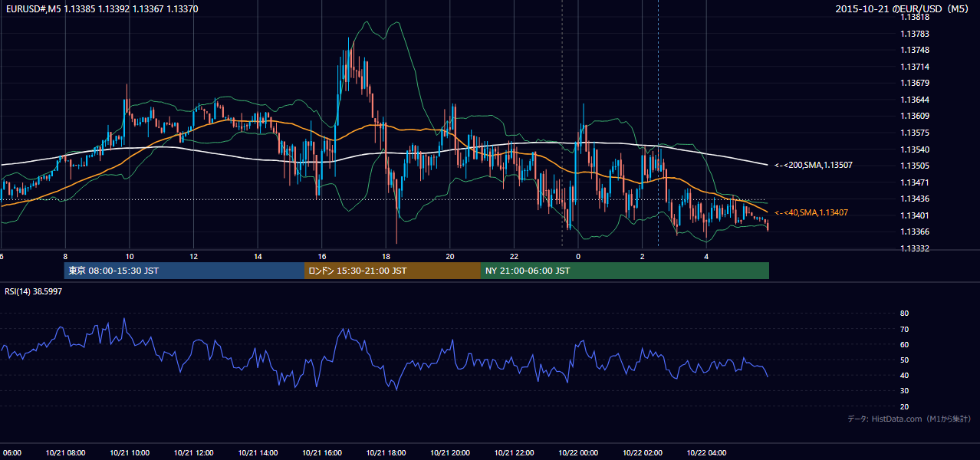Click the 東京 08:00-15:30 JST session bar
The height and width of the screenshot is (460, 980).
[184, 271]
